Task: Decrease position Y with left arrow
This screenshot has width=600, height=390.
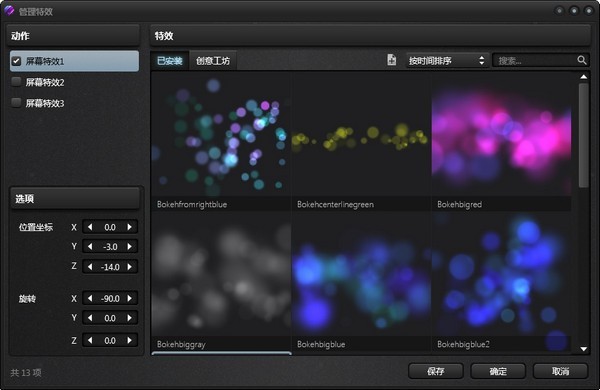Action: point(90,246)
